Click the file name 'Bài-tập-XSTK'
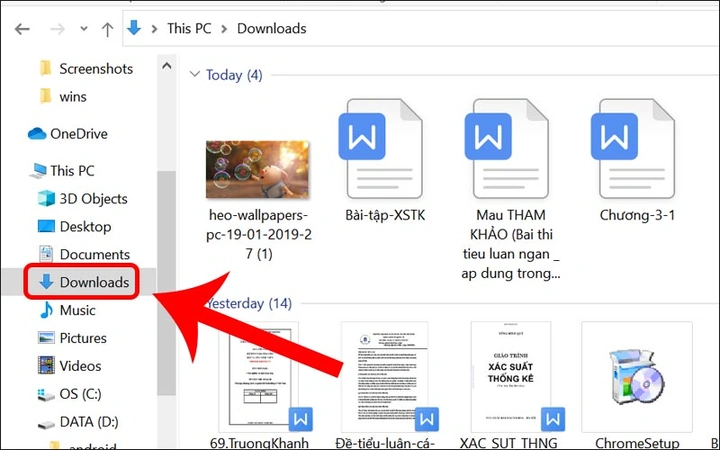Image resolution: width=720 pixels, height=450 pixels. coord(385,215)
